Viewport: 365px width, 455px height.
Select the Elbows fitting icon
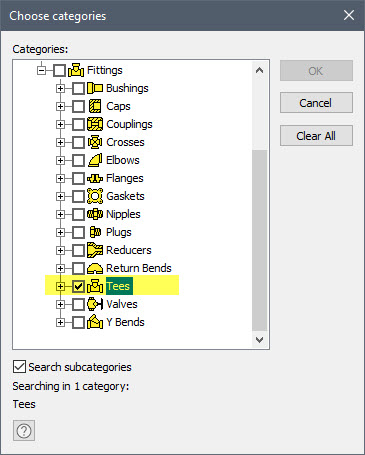(x=95, y=160)
